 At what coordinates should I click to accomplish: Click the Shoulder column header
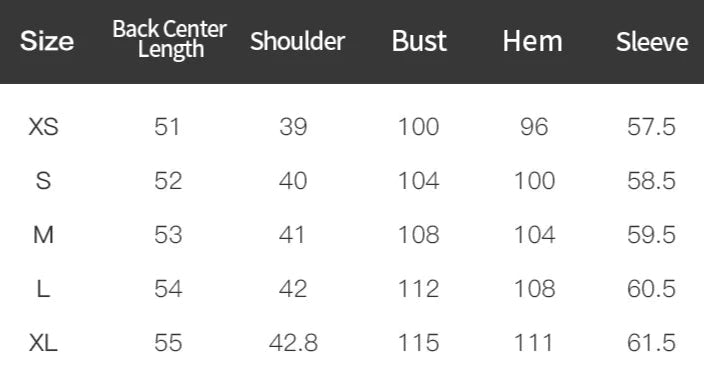[x=297, y=41]
